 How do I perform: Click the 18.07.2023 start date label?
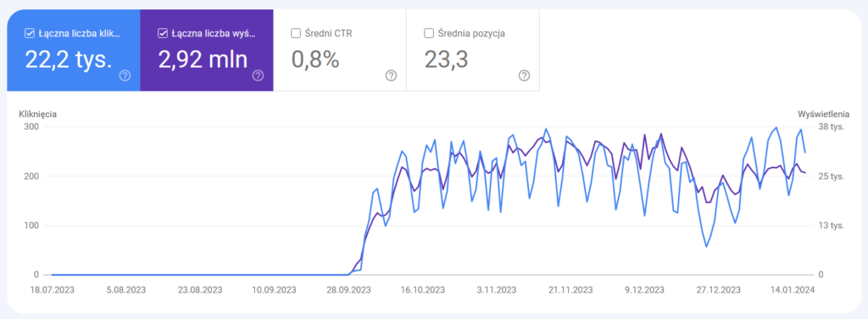tap(53, 289)
